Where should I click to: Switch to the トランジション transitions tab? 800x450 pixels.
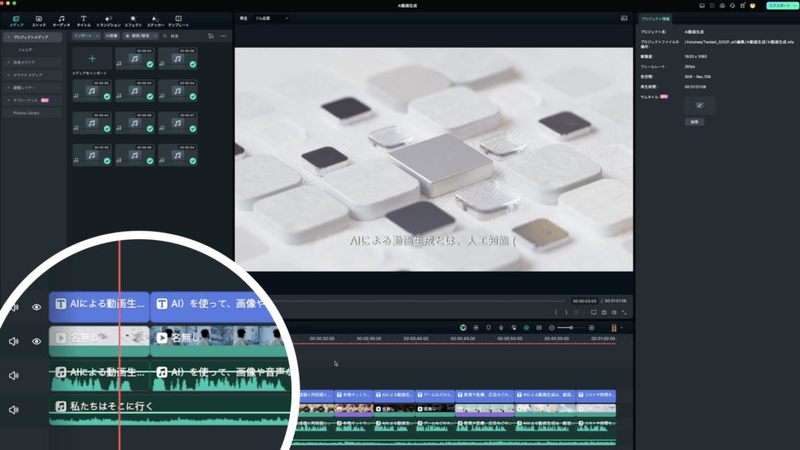(x=108, y=21)
